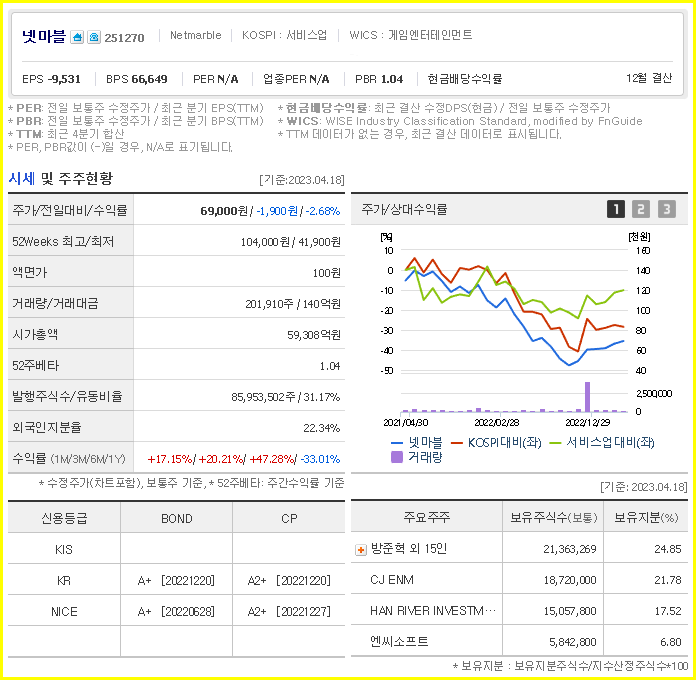Click the phone contact icon beside 넷마블
Screen dimensions: 696x680
(x=94, y=37)
